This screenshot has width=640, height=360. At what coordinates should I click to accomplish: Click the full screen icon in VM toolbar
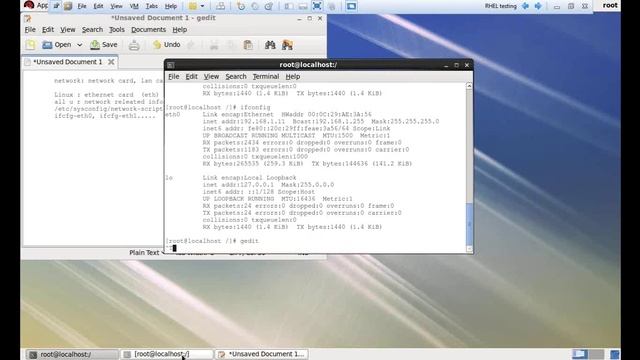tap(317, 6)
